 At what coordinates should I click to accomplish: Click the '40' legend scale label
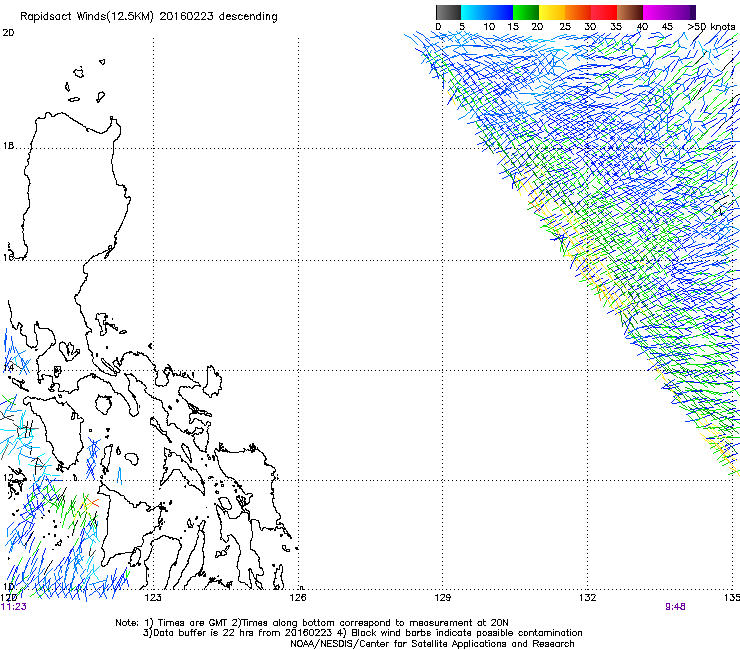coord(642,27)
